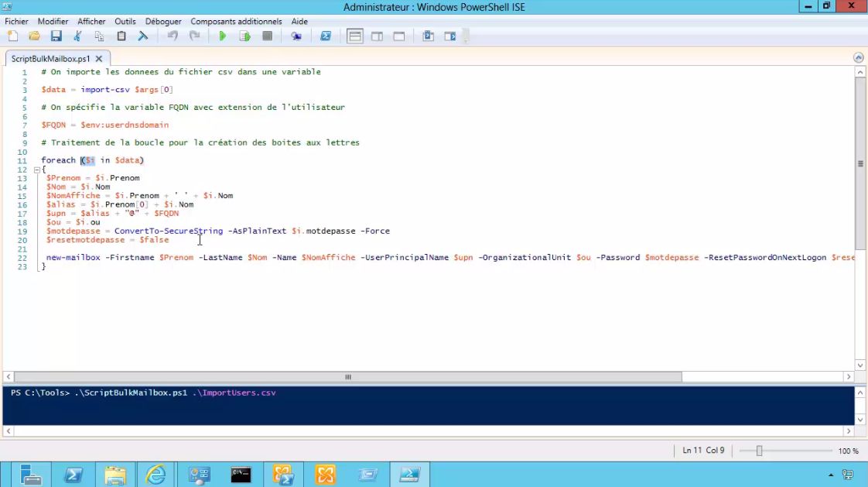Paste using the clipboard toolbar icon
Screen dimensions: 868x487
point(121,36)
